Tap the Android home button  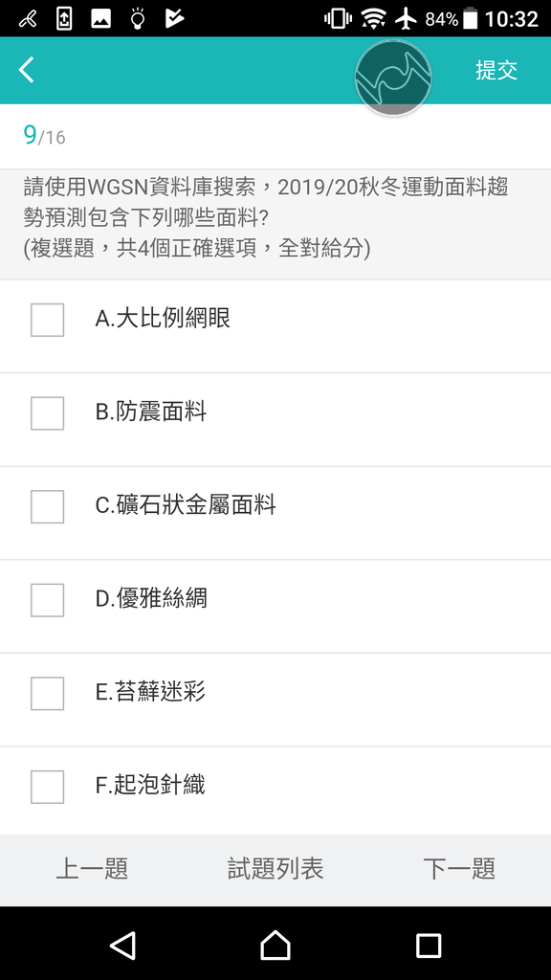click(x=275, y=945)
